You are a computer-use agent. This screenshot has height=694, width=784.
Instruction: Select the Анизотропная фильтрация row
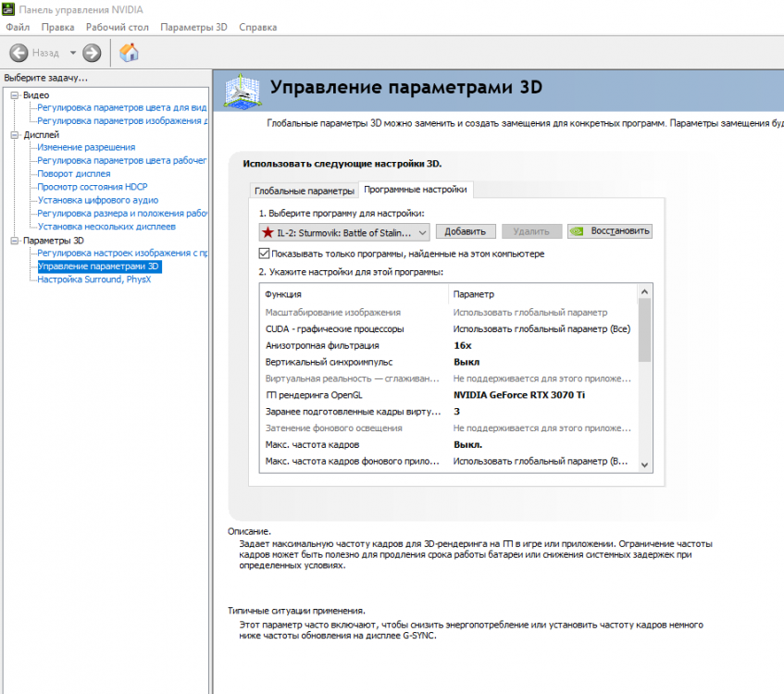point(449,345)
